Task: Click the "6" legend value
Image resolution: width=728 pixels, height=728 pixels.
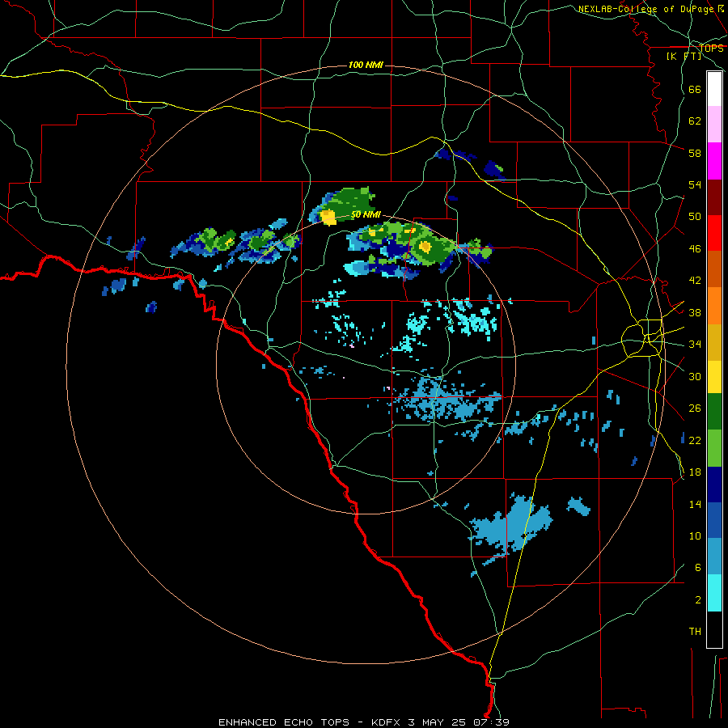Action: click(698, 568)
